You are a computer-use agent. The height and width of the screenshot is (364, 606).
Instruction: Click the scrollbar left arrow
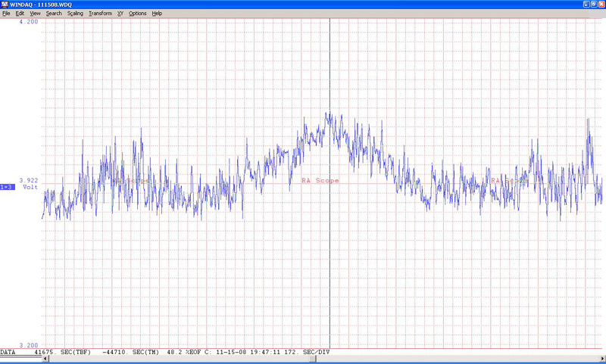[x=45, y=359]
